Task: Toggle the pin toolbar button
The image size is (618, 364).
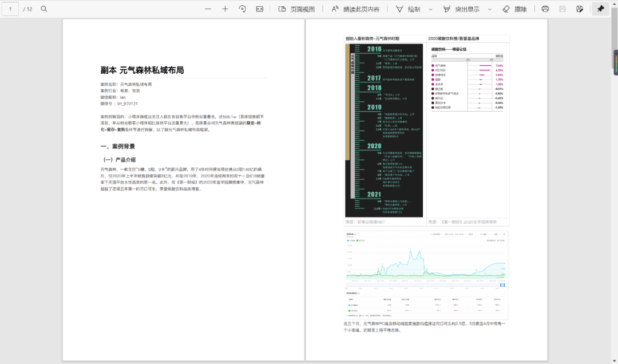Action: click(601, 9)
